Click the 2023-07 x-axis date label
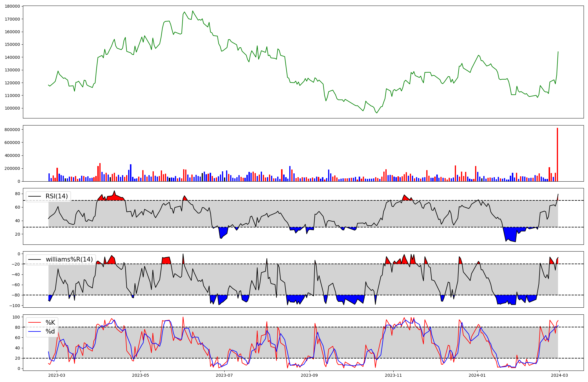This screenshot has width=588, height=382. click(x=225, y=375)
